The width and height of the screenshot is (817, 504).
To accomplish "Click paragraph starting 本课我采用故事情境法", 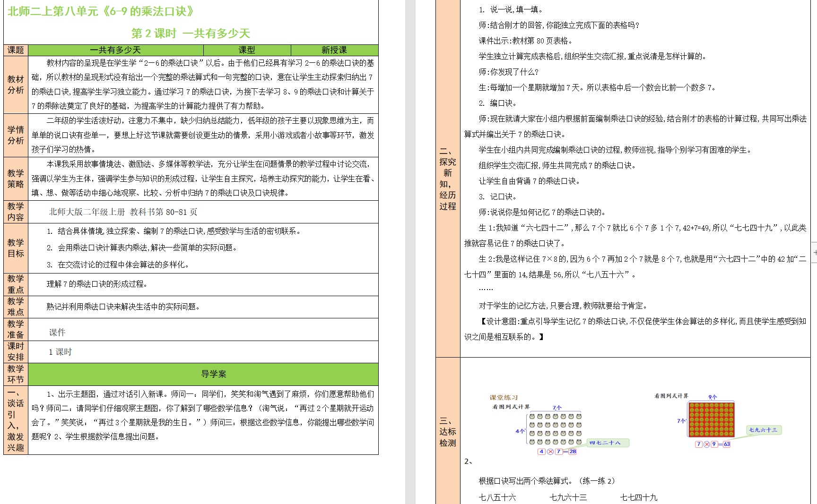I will point(203,179).
